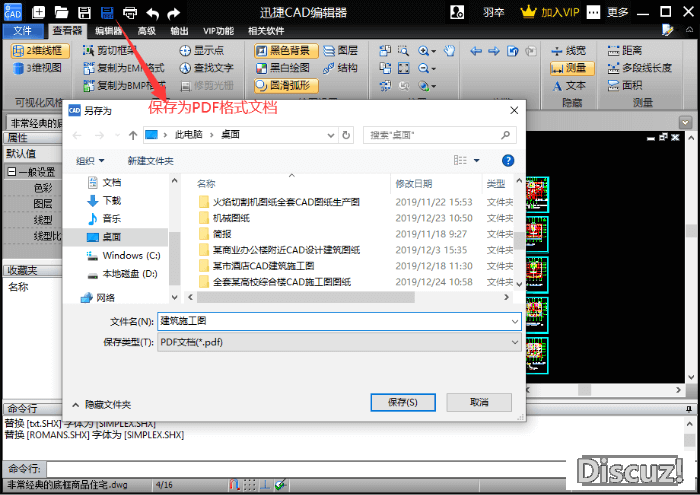Click the refresh icon beside address bar
This screenshot has width=700, height=495.
point(351,134)
